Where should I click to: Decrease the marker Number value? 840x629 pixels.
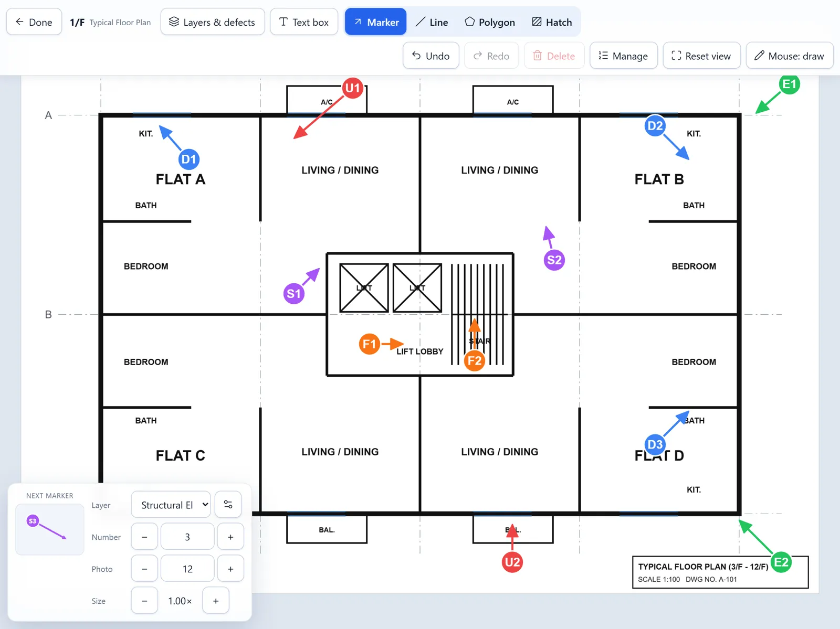pos(144,537)
